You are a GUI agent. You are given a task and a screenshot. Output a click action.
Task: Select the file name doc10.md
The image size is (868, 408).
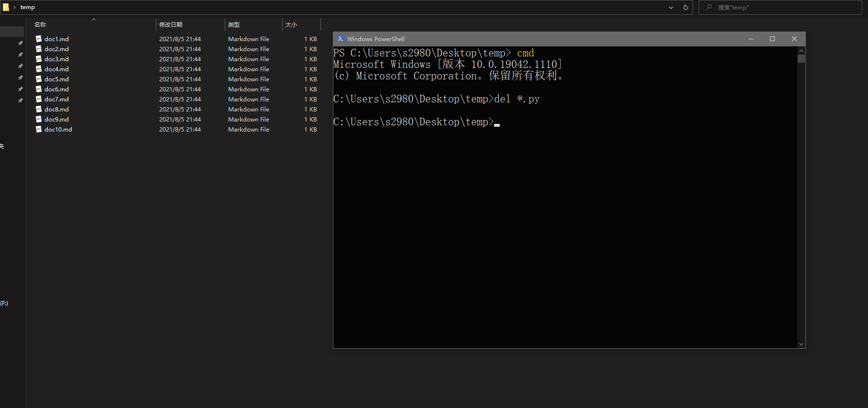tap(58, 129)
